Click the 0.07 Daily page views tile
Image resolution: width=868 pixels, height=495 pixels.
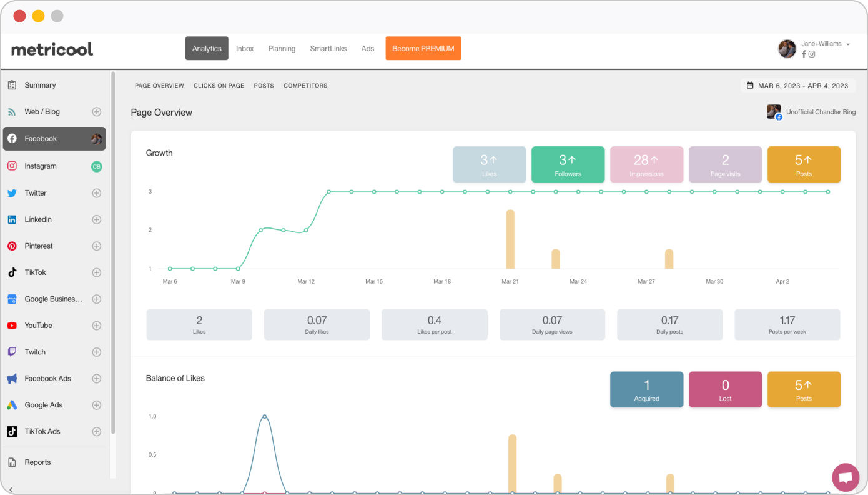coord(552,324)
